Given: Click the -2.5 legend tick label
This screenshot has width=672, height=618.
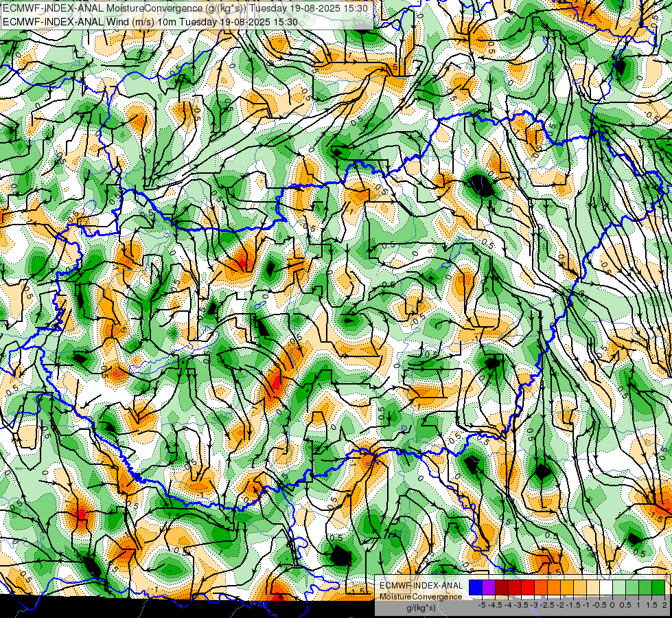Looking at the screenshot, I should (548, 605).
